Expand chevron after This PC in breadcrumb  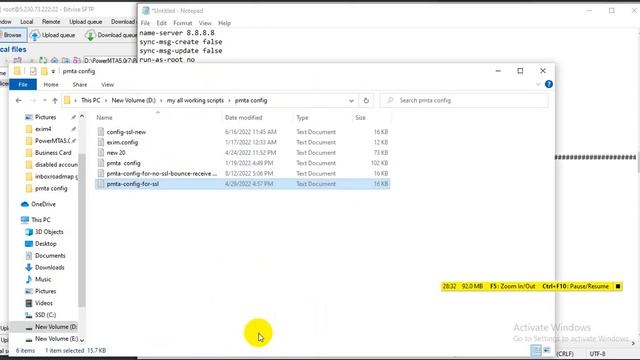click(106, 100)
